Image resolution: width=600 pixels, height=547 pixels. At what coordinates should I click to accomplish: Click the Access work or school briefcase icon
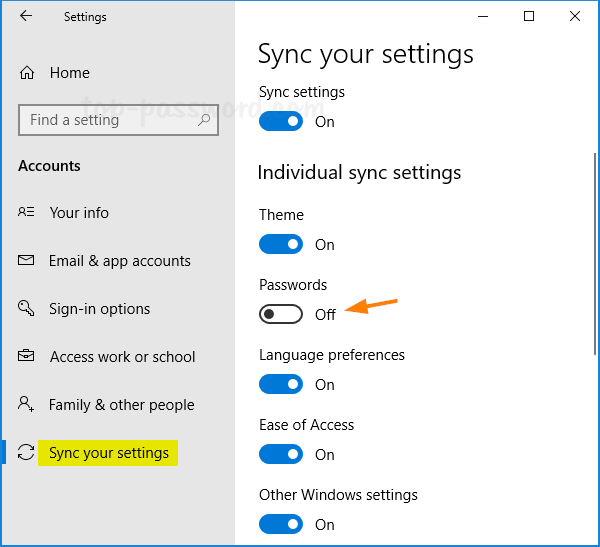point(27,357)
